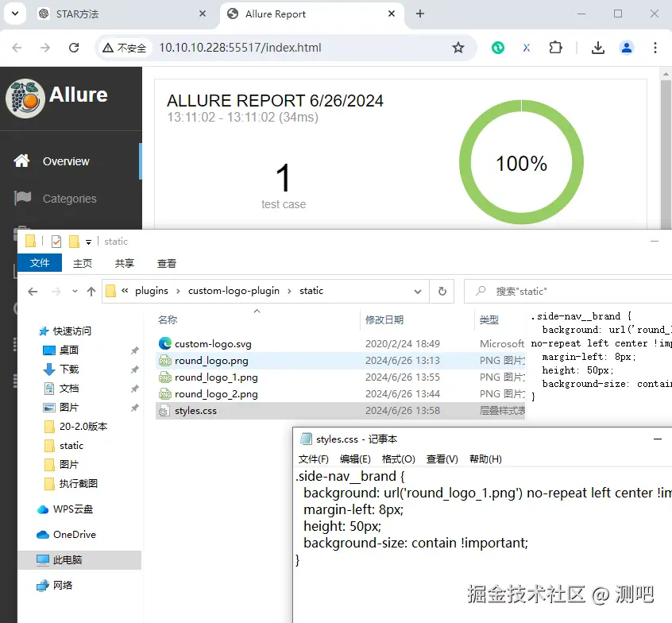Open the Extensions puzzle icon
The image size is (672, 623).
555,48
